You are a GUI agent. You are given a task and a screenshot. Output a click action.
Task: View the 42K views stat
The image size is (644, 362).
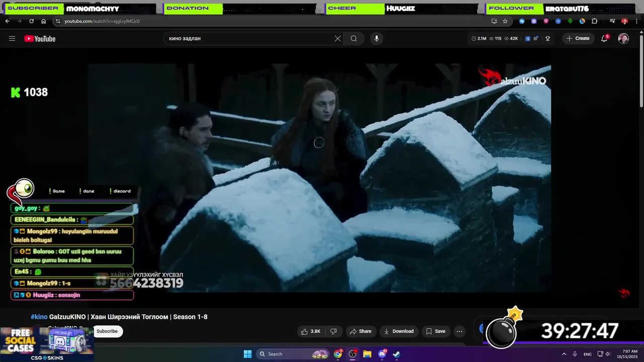pos(511,39)
